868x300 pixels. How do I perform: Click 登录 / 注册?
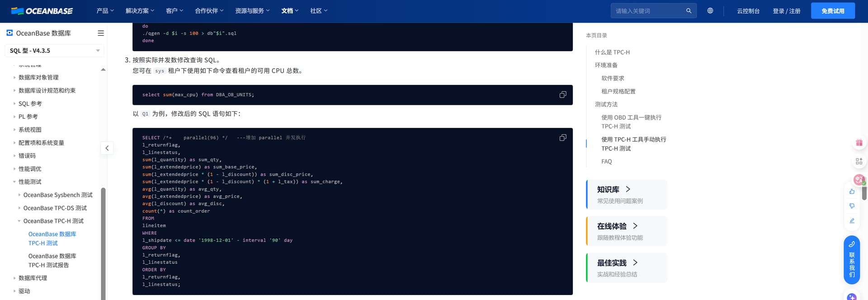tap(787, 11)
